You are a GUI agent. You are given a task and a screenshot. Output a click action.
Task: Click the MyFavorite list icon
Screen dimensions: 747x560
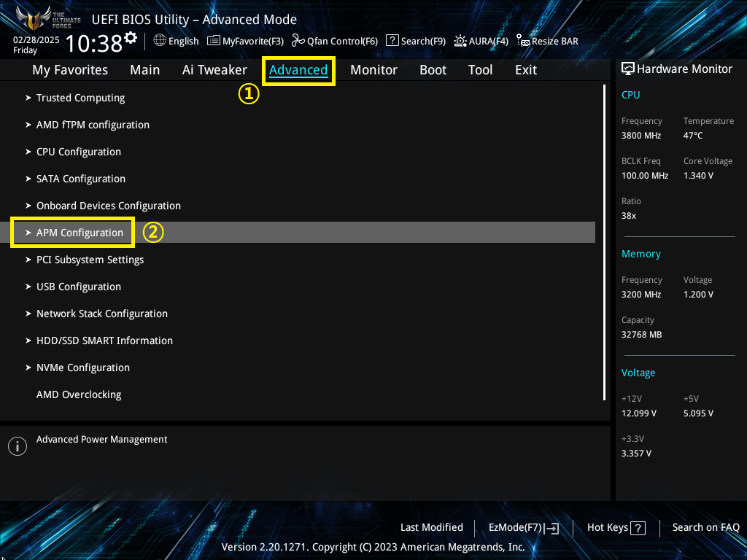pos(214,41)
